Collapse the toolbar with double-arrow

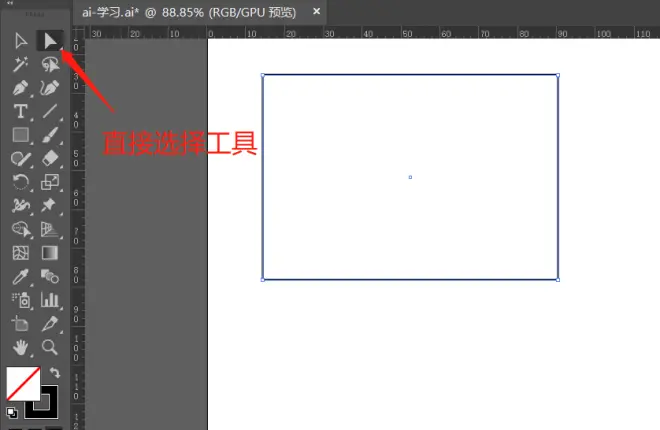pyautogui.click(x=10, y=3)
